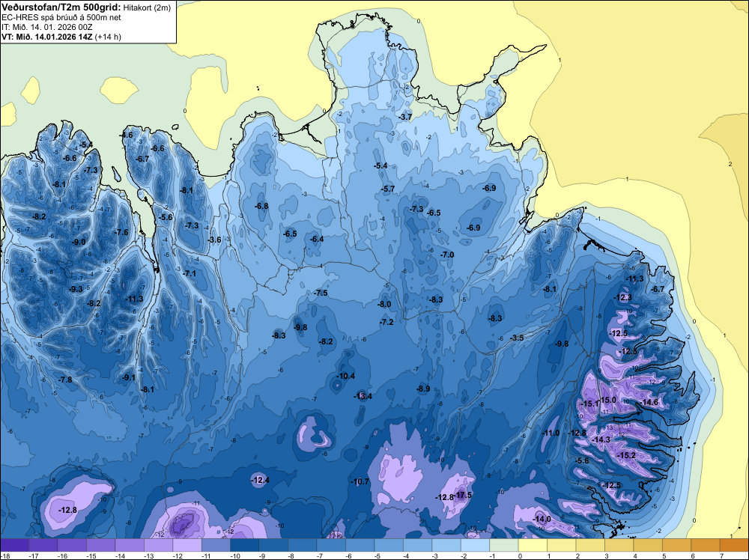This screenshot has height=560, width=749.
Task: Select the -7.2 temperature label
Action: pos(386,322)
